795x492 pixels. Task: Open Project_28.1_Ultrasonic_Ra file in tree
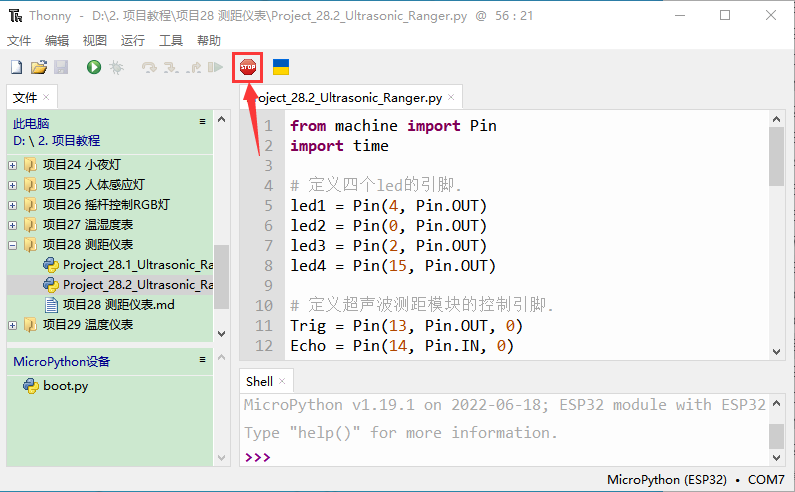tap(137, 265)
